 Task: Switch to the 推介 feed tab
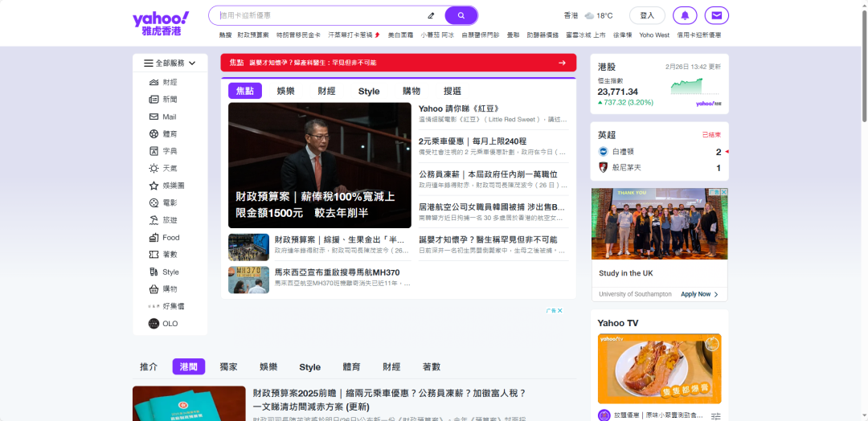149,367
